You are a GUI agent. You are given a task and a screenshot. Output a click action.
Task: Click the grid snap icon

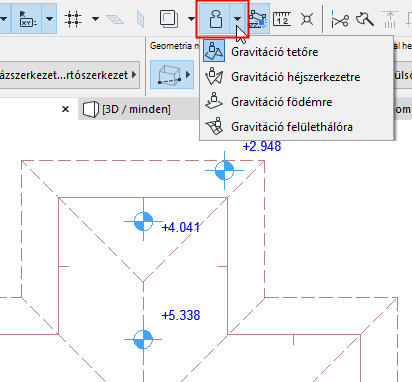point(73,19)
